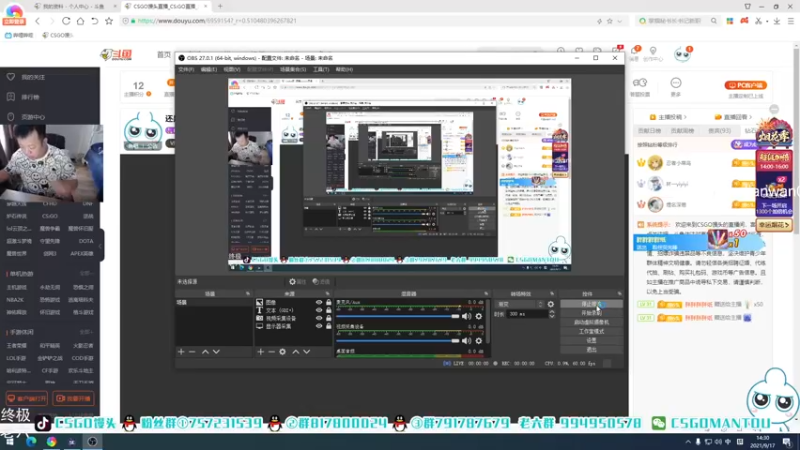
Task: Mute 视频采集设备 audio in mixer
Action: [467, 340]
